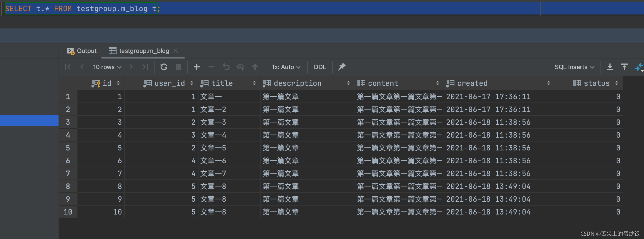The height and width of the screenshot is (239, 644).
Task: Click status cell in row 7
Action: (589, 174)
